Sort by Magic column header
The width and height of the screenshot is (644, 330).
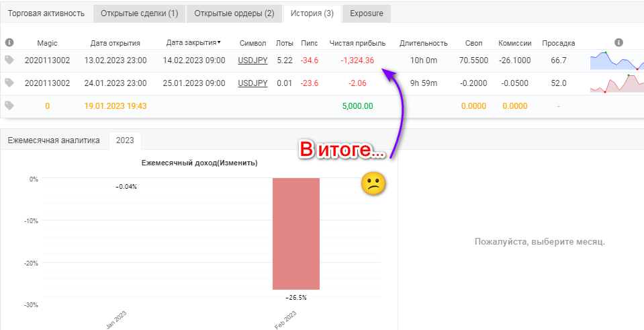(47, 43)
